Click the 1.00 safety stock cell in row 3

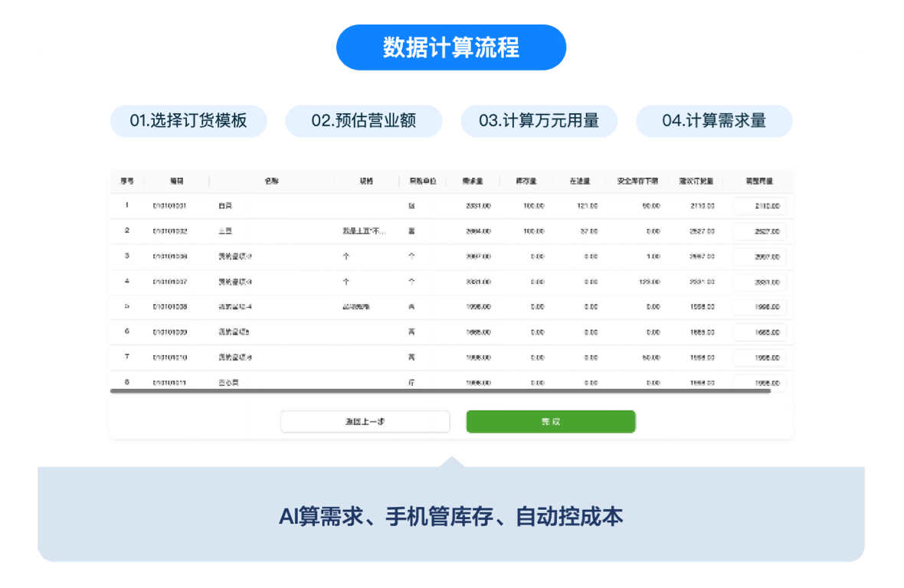653,256
